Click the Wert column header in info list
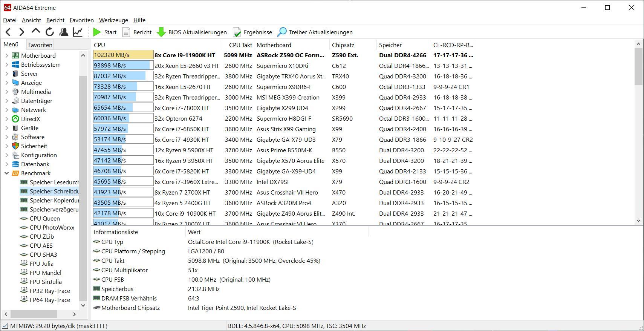Image resolution: width=644 pixels, height=331 pixels. (277, 232)
